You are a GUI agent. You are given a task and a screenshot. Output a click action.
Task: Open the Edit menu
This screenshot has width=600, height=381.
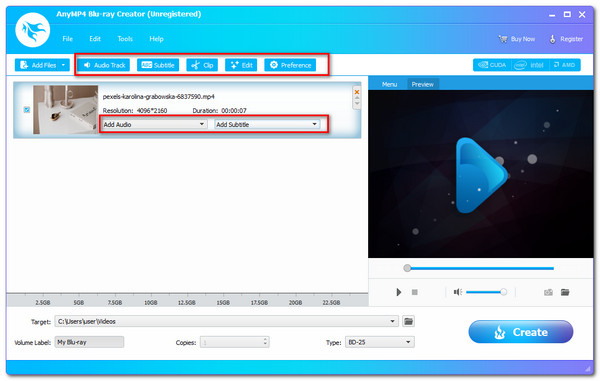95,39
